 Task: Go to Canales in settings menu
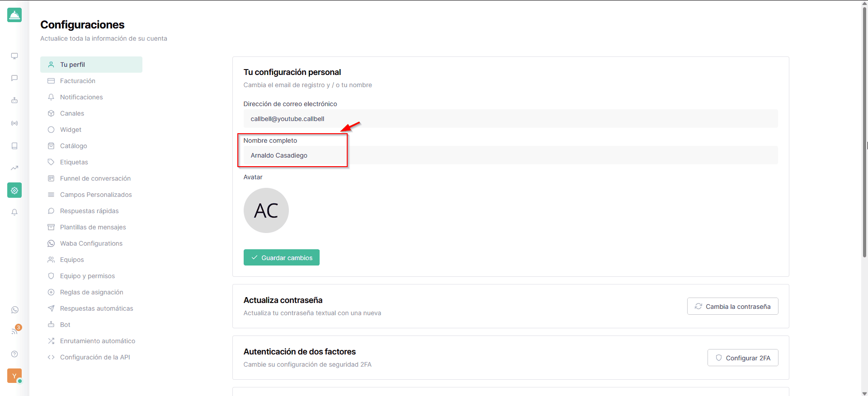point(72,113)
